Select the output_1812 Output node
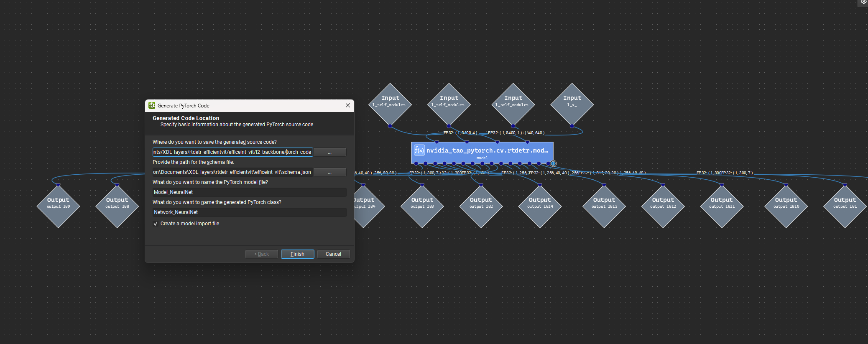The height and width of the screenshot is (344, 868). [x=663, y=206]
